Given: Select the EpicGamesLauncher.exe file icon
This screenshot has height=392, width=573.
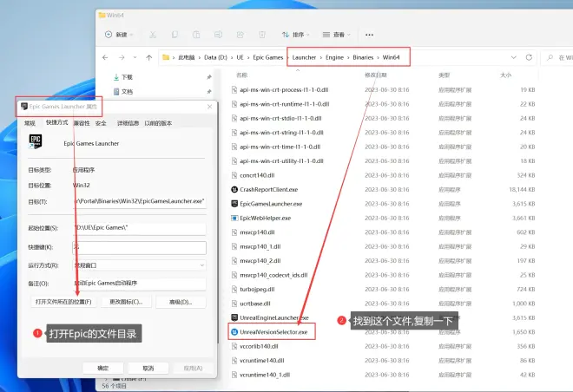Looking at the screenshot, I should click(233, 204).
